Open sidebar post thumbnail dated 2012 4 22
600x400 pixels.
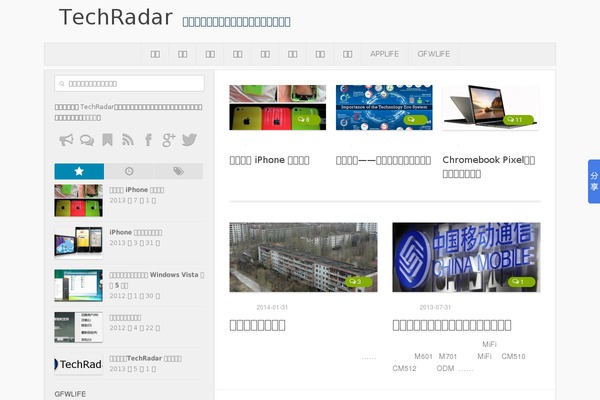pyautogui.click(x=78, y=327)
